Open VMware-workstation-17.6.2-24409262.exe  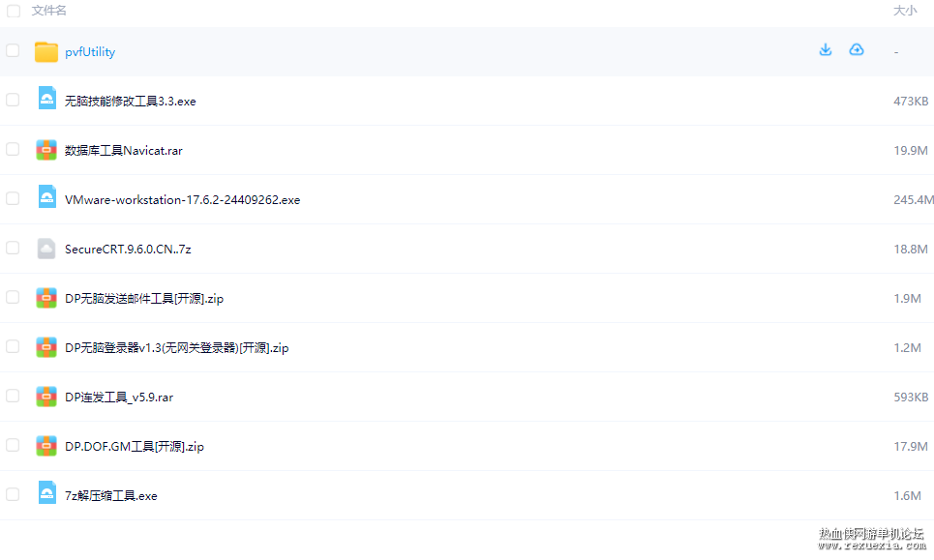tap(182, 200)
